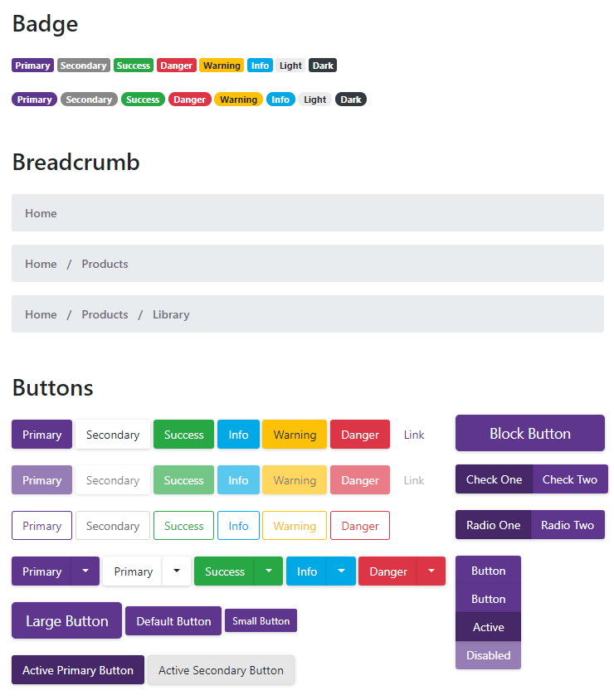Open the Primary split button dropdown
This screenshot has height=700, width=614.
pos(85,571)
